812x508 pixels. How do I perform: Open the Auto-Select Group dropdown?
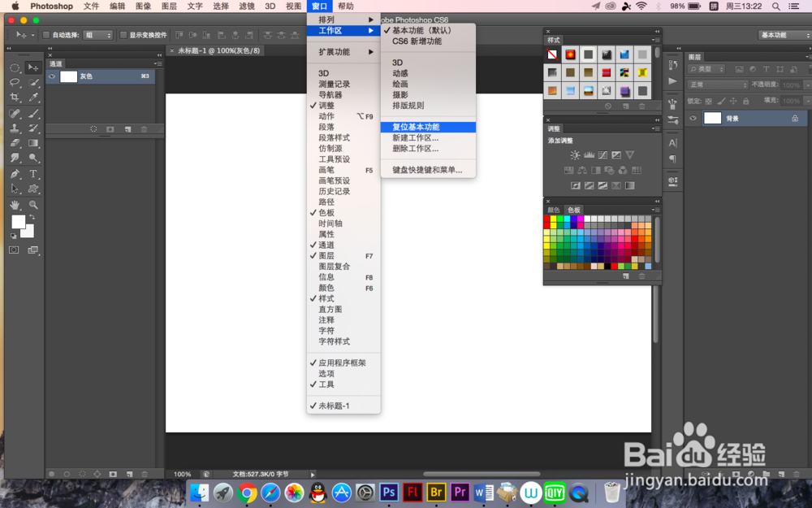pos(98,35)
